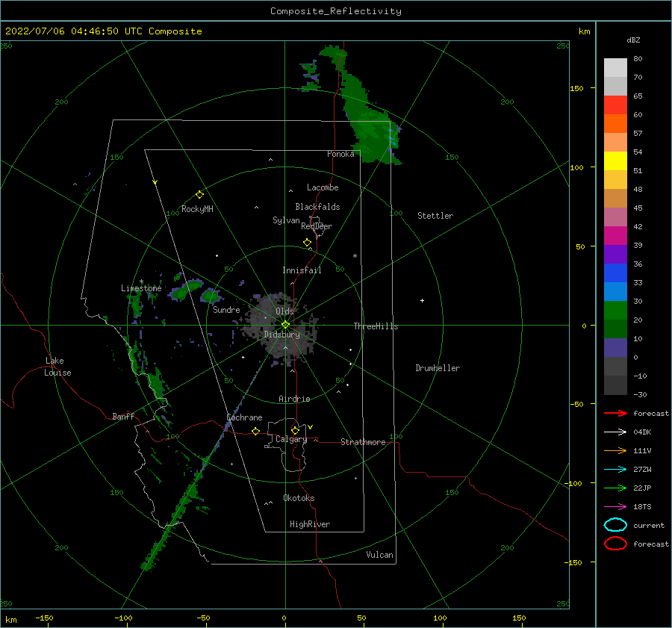Click the cyan current ellipse icon
This screenshot has height=628, width=672.
click(x=615, y=525)
